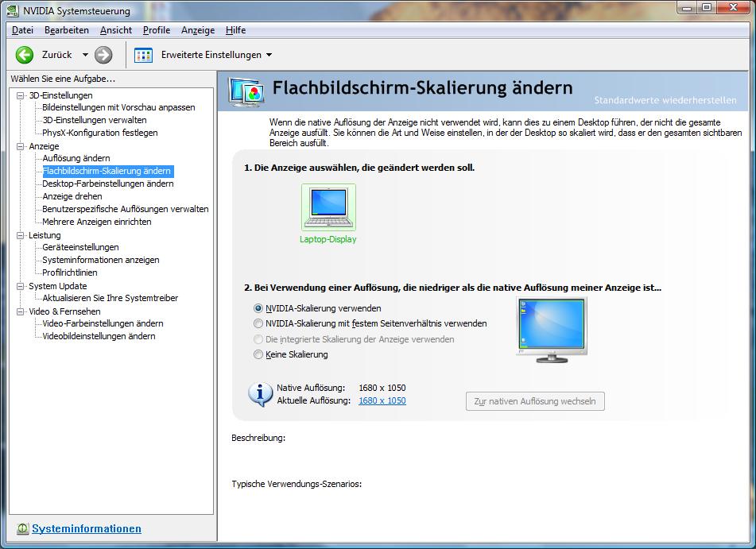Open the Systeminformationen link
The height and width of the screenshot is (549, 756).
point(87,529)
